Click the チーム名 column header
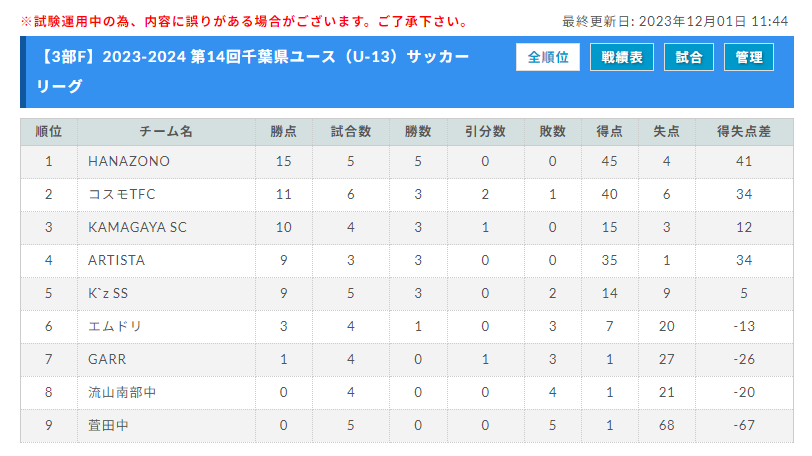Screen dimensions: 812x456 pyautogui.click(x=166, y=132)
